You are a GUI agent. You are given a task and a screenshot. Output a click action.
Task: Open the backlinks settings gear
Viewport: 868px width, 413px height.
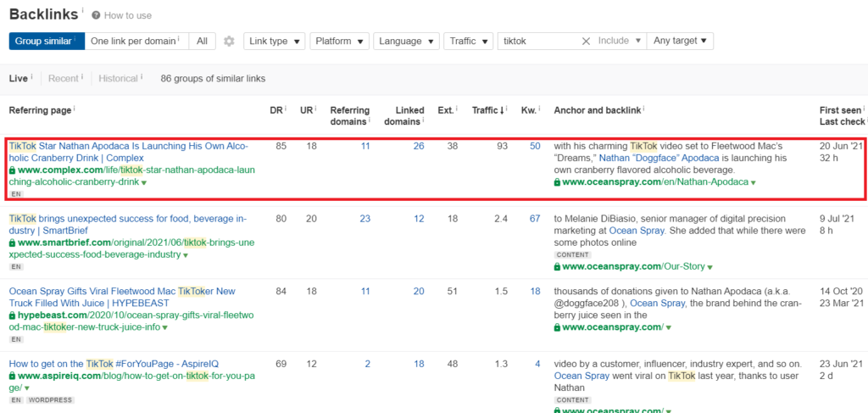[x=229, y=41]
